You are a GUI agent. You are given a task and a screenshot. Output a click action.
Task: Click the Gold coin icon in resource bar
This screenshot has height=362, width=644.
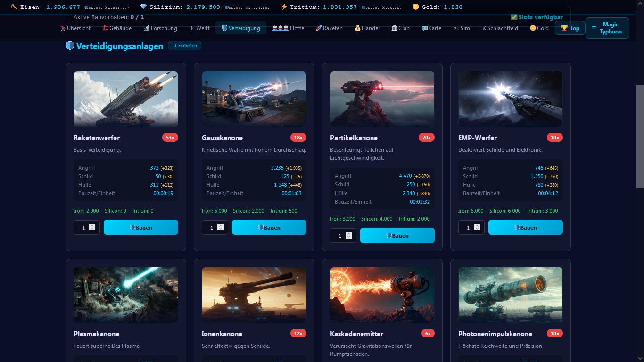(415, 7)
